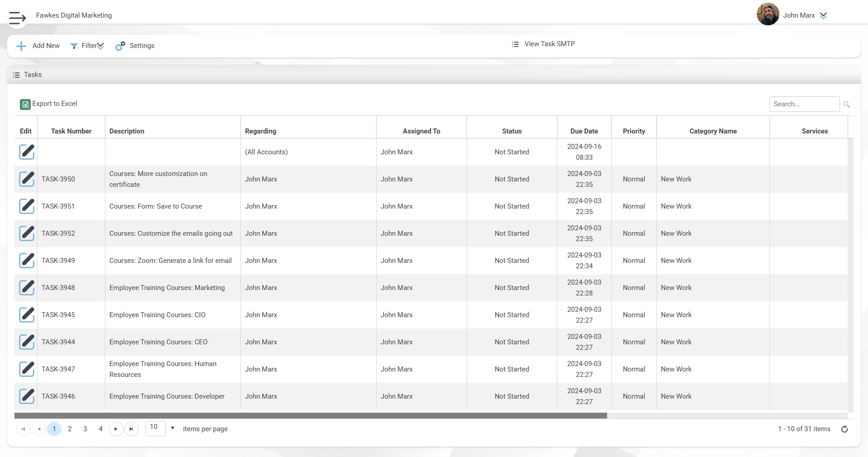The image size is (868, 457).
Task: Sort by Regarding column header
Action: coord(260,131)
